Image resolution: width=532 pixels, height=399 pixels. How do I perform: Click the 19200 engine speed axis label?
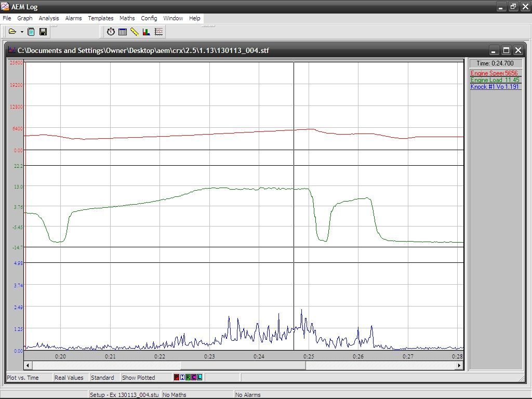[x=17, y=85]
